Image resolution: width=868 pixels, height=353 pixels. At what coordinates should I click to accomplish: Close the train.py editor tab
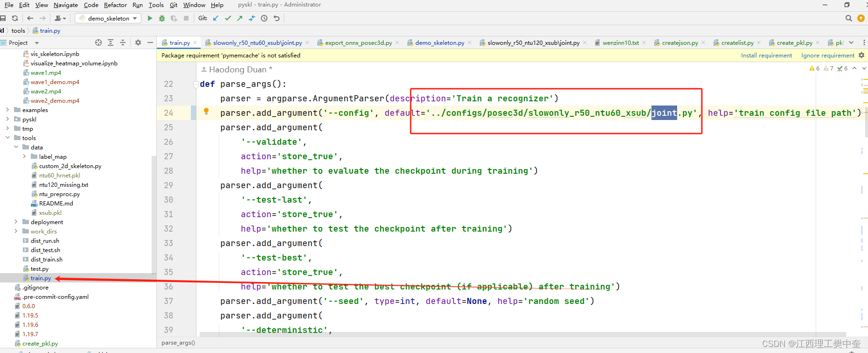click(196, 42)
